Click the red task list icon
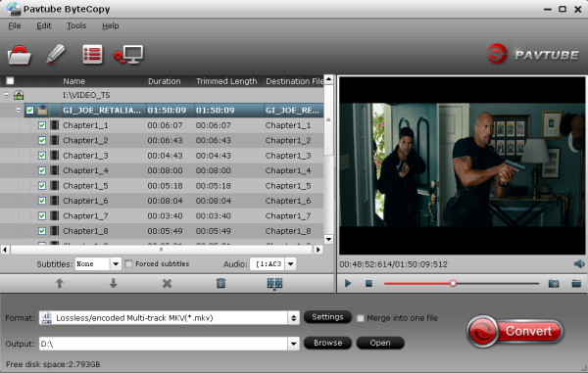Screen dimensions: 588x373 92,55
